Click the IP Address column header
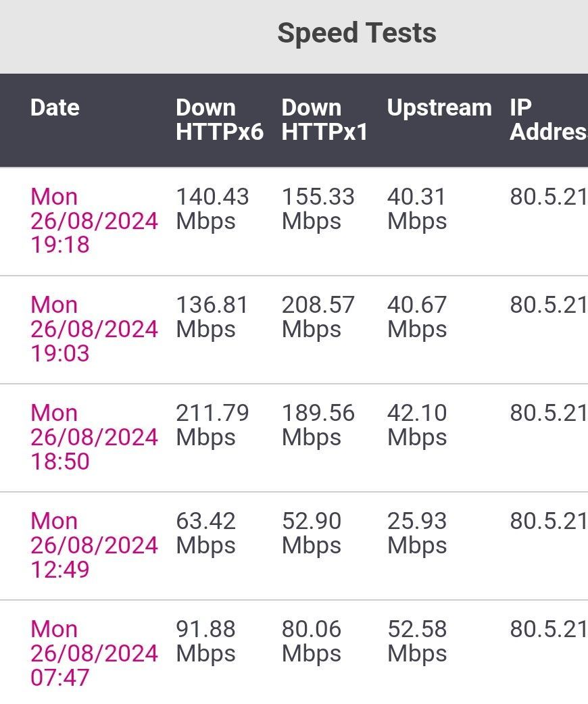Screen dimensions: 588x704 tap(549, 120)
